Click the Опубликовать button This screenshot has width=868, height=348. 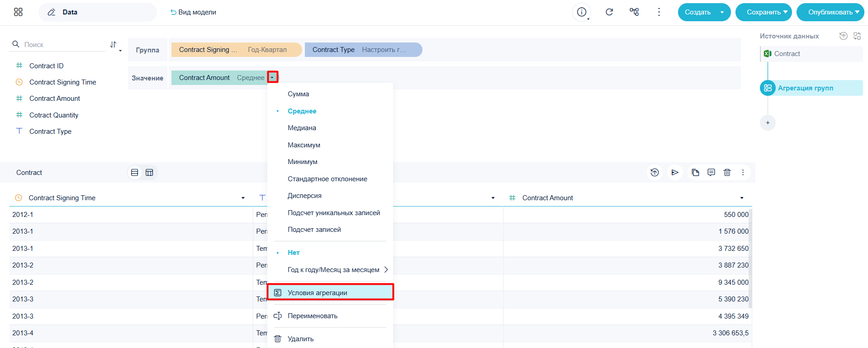830,12
